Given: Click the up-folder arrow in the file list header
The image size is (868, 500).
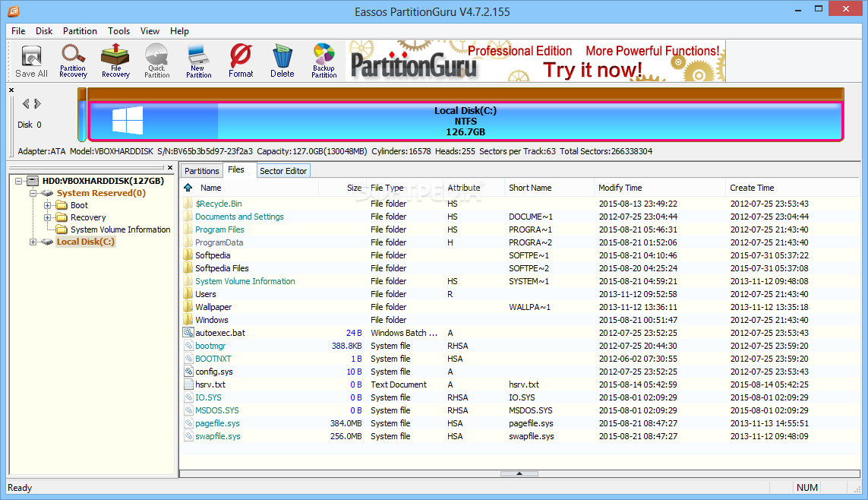Looking at the screenshot, I should [188, 188].
